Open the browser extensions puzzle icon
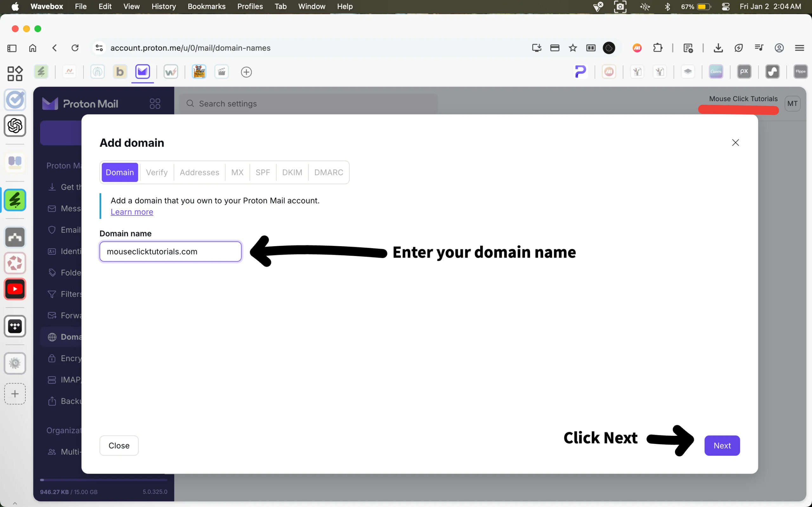The image size is (812, 507). 658,48
